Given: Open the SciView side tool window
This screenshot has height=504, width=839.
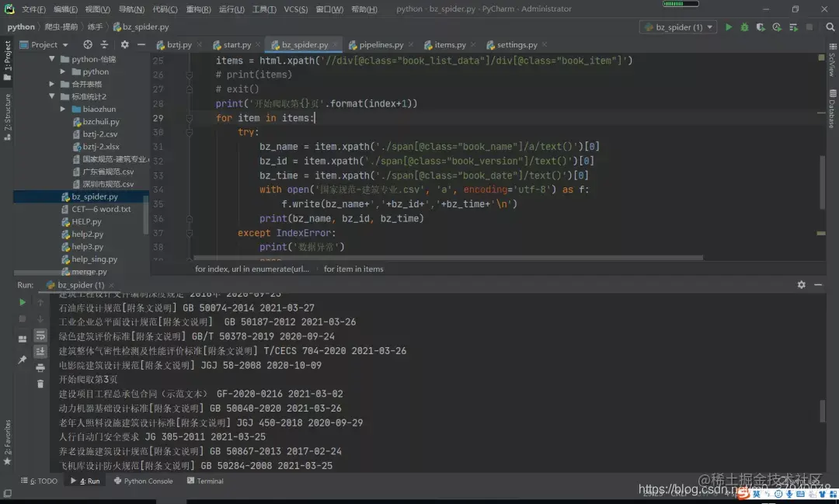Looking at the screenshot, I should (833, 59).
